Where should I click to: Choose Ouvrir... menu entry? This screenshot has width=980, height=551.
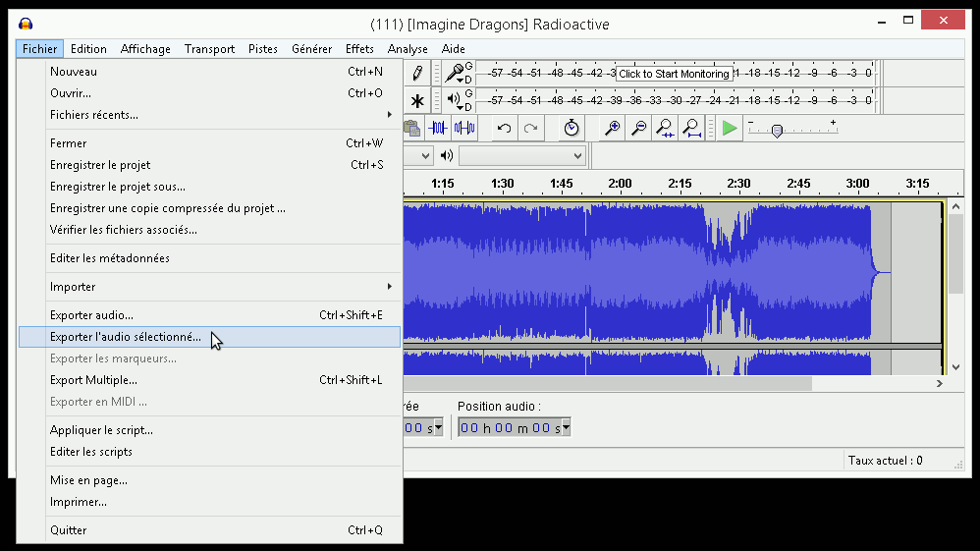209,93
